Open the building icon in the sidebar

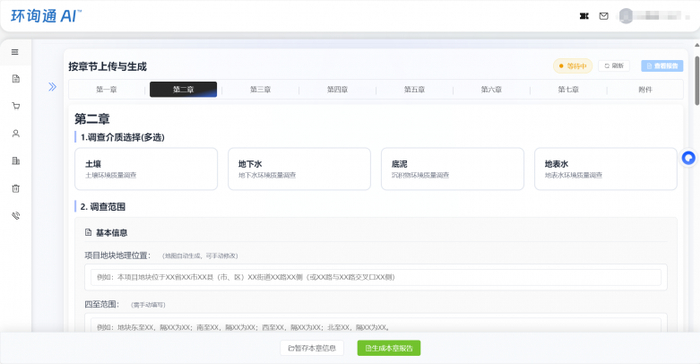click(x=16, y=161)
